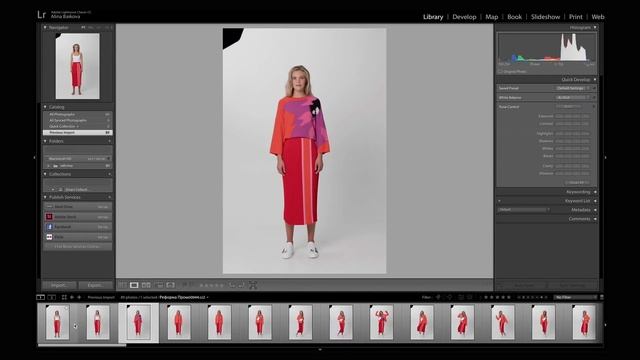Click the Adobe Stock publish service icon

click(x=49, y=217)
